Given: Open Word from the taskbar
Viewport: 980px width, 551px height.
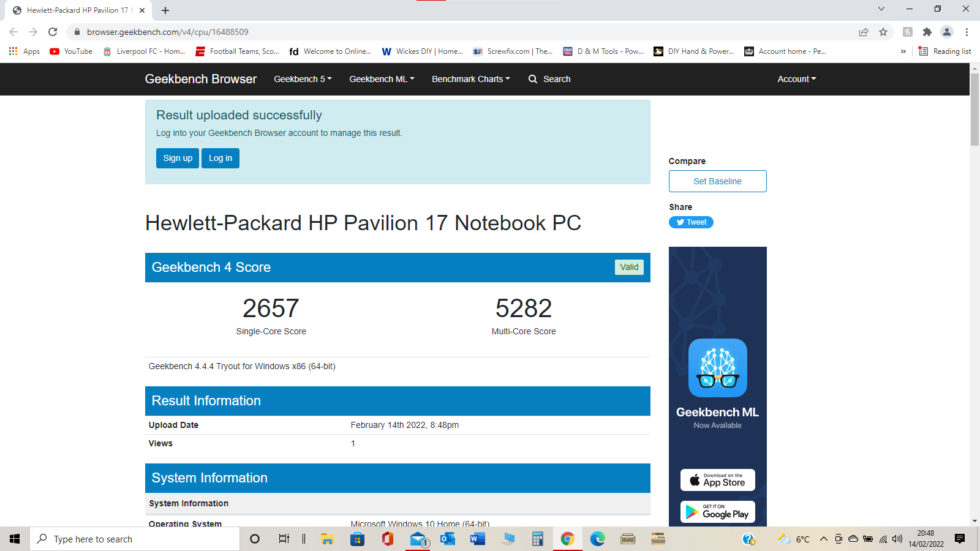Looking at the screenshot, I should coord(478,539).
